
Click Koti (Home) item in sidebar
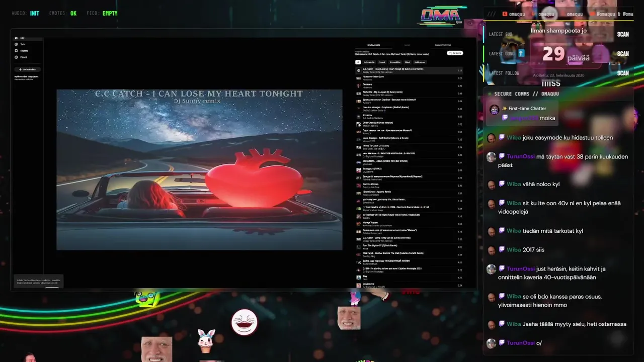tap(27, 38)
